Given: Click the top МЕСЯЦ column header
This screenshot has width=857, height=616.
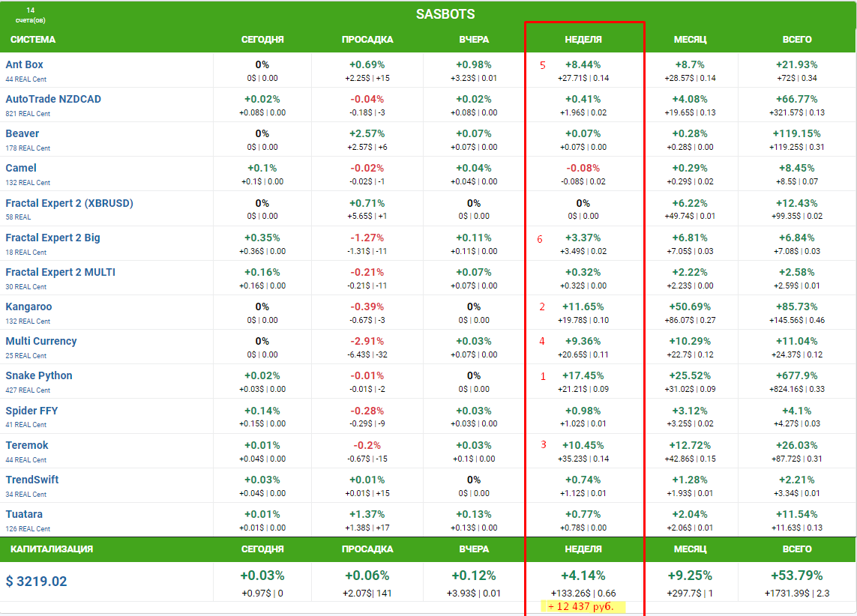Looking at the screenshot, I should 690,39.
